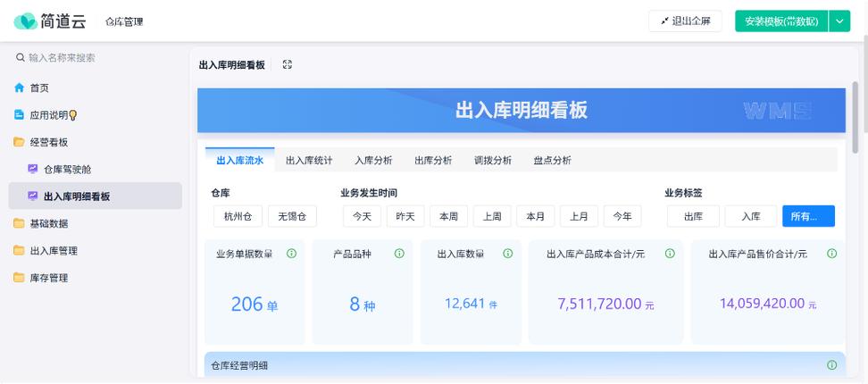Click the 7,511,720.00 元 value
The image size is (868, 384).
605,304
